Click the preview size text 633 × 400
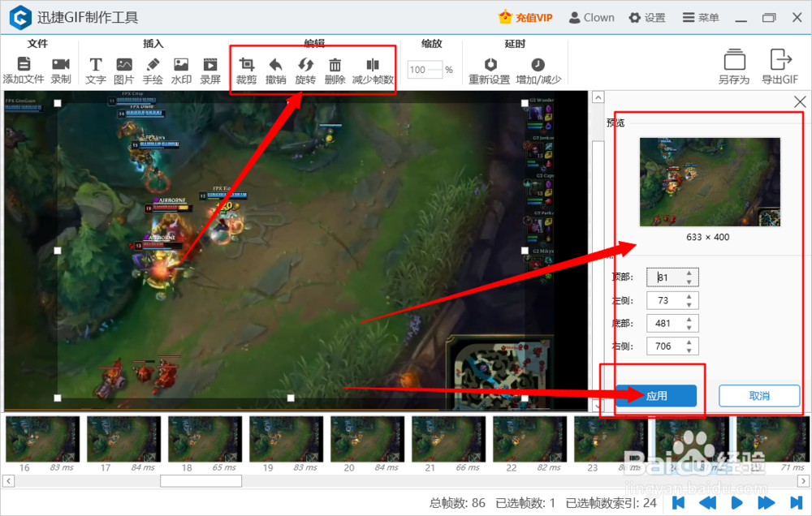 (708, 237)
